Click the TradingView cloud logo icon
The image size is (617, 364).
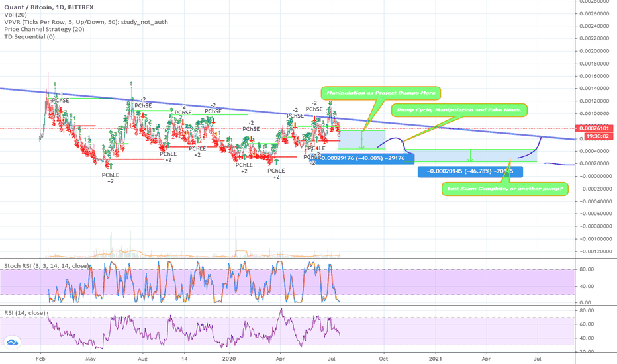pos(12,342)
